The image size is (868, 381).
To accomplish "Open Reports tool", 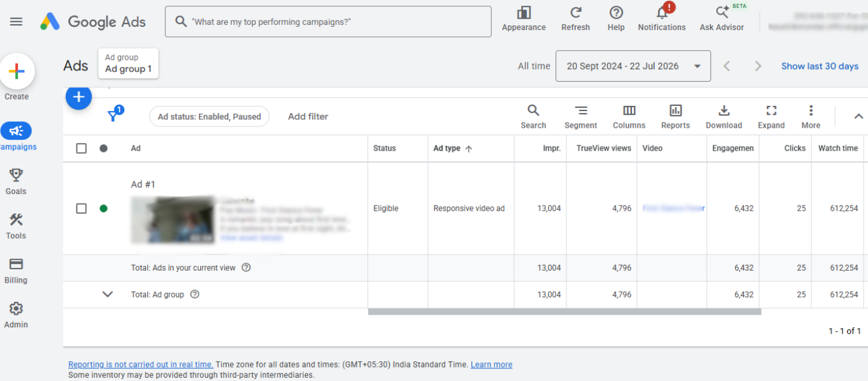I will coord(675,117).
